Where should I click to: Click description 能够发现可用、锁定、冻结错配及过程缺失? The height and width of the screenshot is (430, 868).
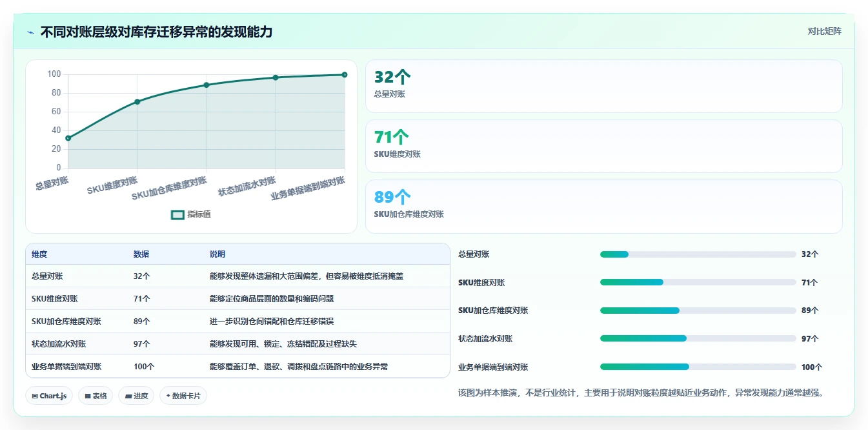pos(283,343)
